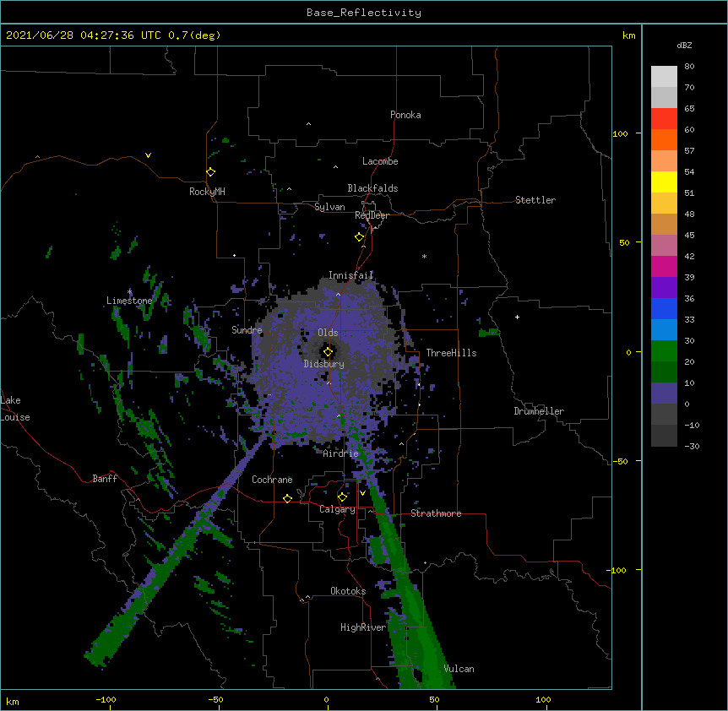Click the yellow V marker northwest of RockyMH
Image resolution: width=728 pixels, height=711 pixels.
click(148, 155)
